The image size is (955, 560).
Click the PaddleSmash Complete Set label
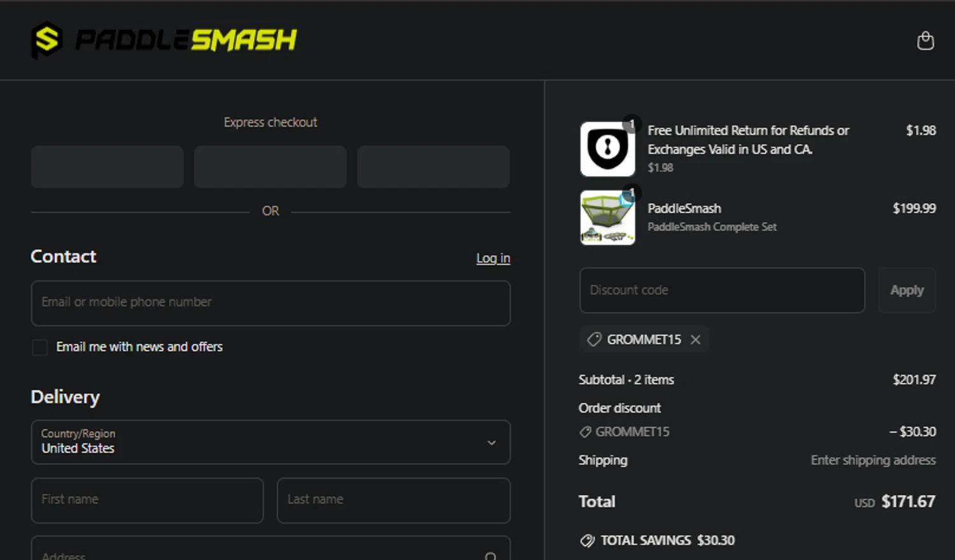coord(712,227)
